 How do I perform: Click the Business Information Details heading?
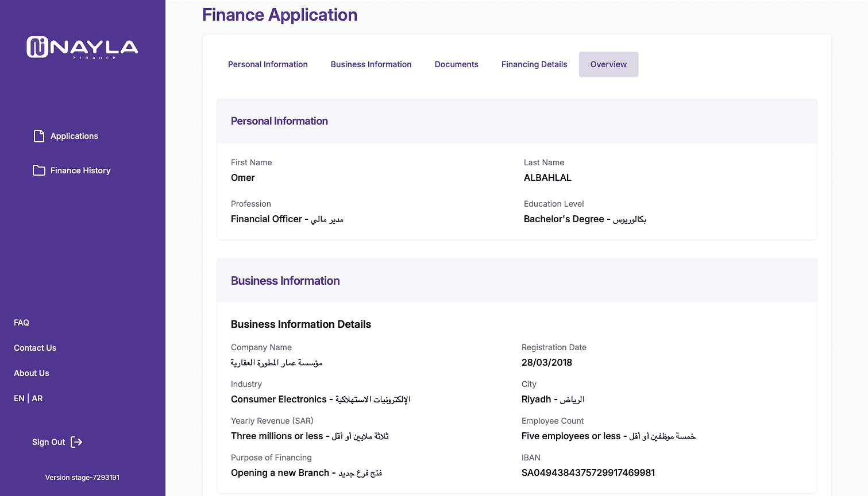pyautogui.click(x=300, y=324)
